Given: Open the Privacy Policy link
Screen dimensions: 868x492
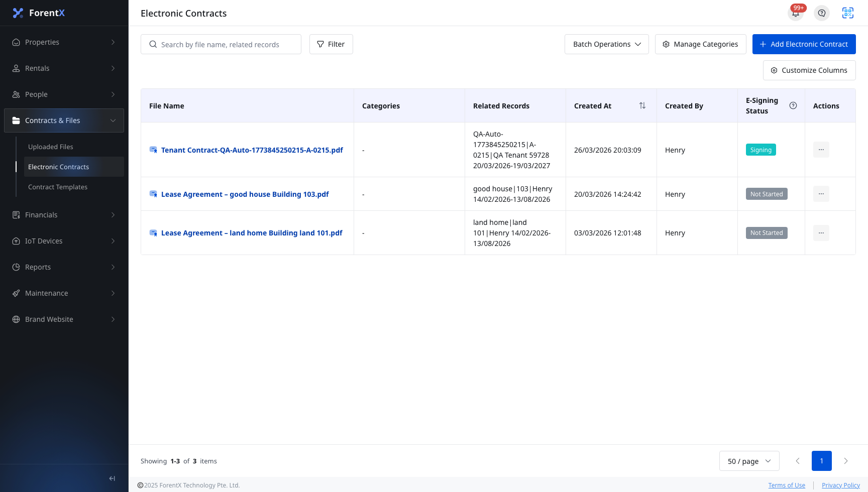Looking at the screenshot, I should pos(841,485).
